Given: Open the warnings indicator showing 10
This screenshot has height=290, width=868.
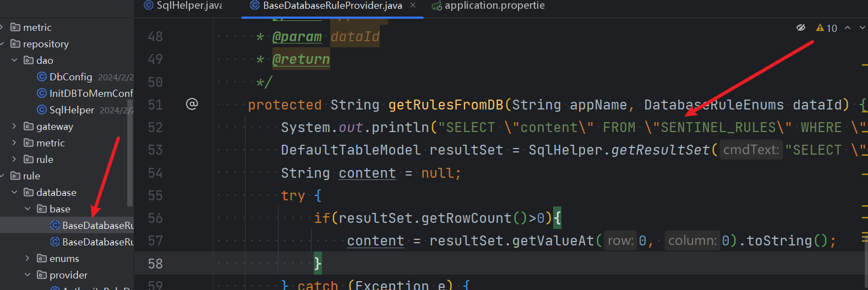Looking at the screenshot, I should coord(827,28).
